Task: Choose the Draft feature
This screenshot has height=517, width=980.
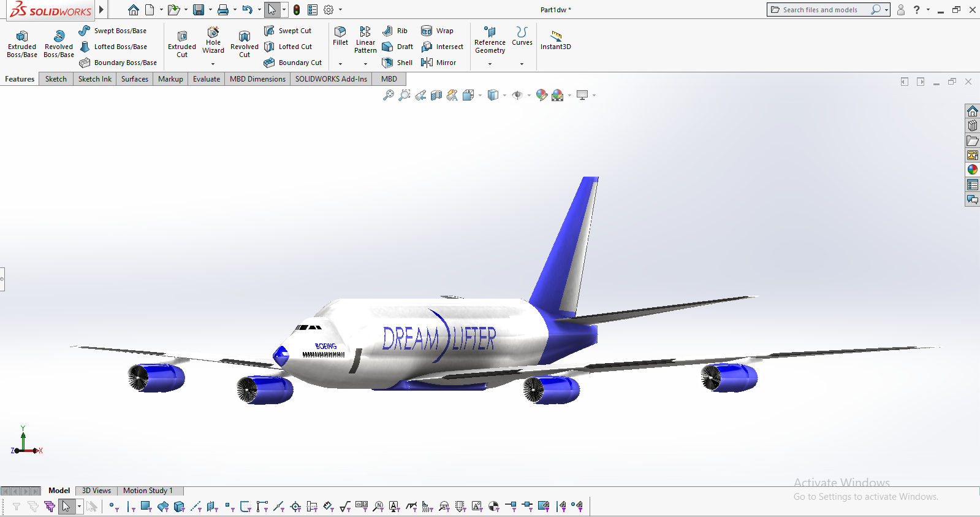Action: click(397, 47)
